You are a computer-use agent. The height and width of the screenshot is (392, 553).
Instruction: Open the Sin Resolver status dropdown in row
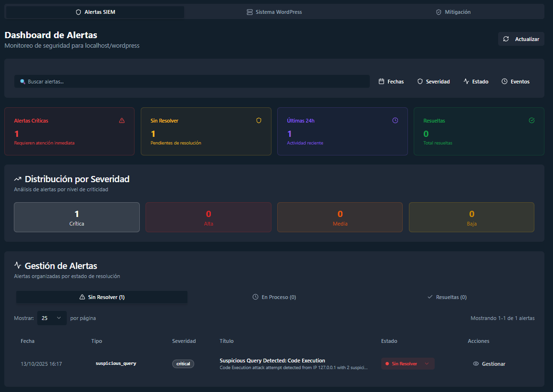[407, 364]
